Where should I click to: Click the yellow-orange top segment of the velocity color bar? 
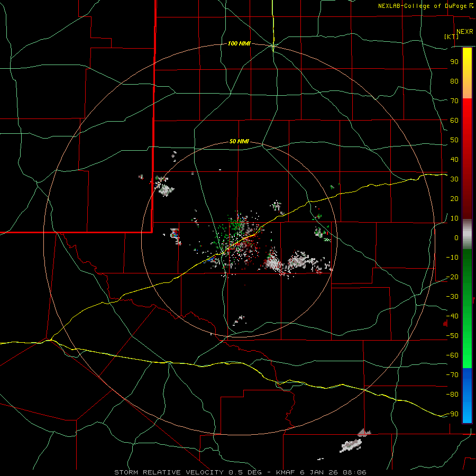[467, 73]
